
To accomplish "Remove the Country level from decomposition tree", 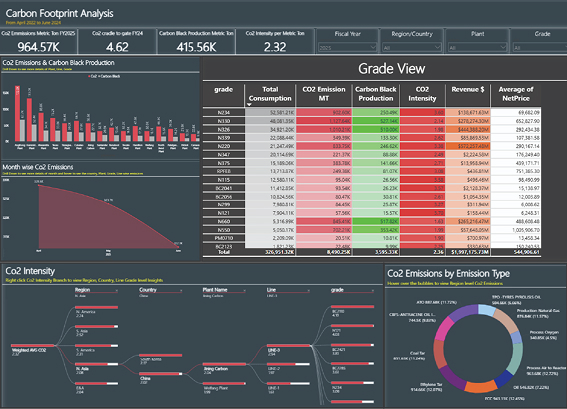I will tap(181, 290).
